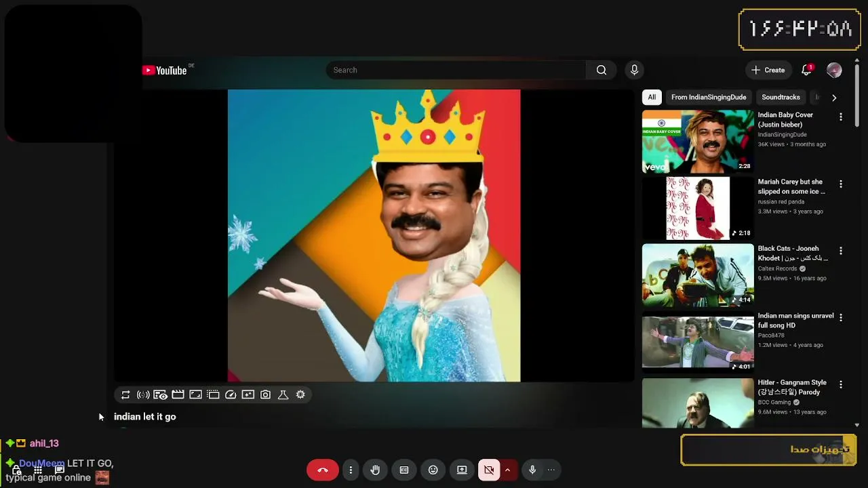Toggle the call microphone
This screenshot has height=488, width=868.
pyautogui.click(x=532, y=470)
